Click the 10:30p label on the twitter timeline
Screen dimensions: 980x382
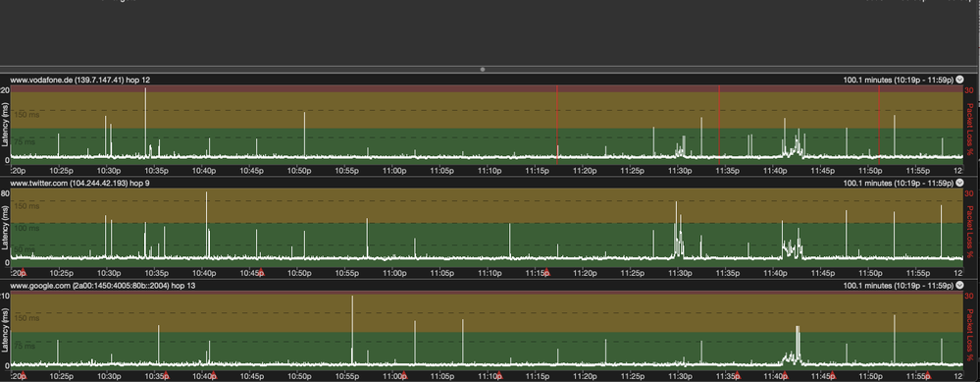pyautogui.click(x=109, y=273)
